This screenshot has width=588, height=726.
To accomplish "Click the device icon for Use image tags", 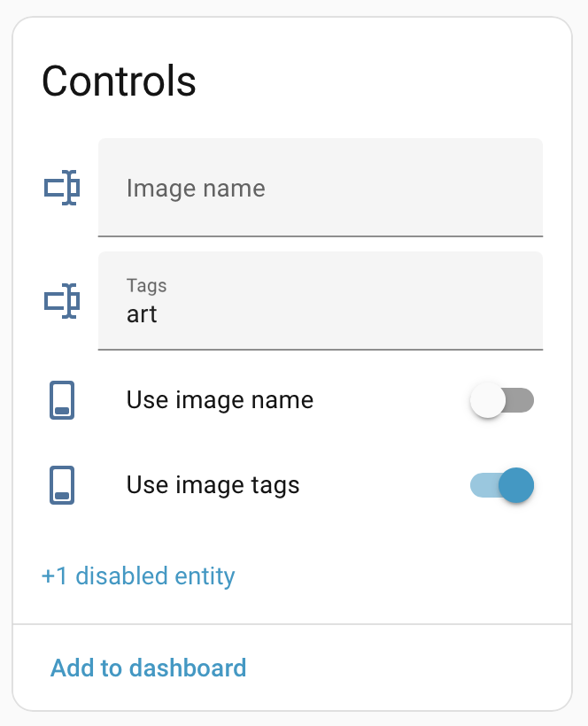I will coord(62,485).
